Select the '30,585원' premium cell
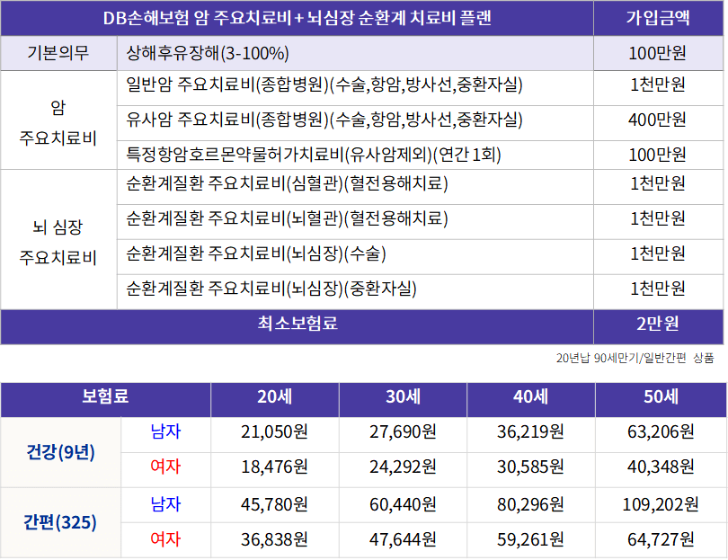 pyautogui.click(x=530, y=467)
